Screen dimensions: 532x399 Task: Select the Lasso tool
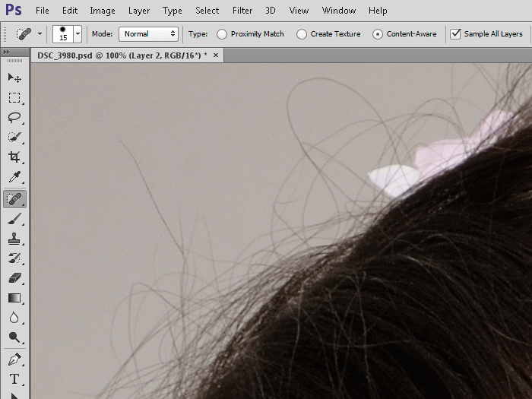pos(14,117)
